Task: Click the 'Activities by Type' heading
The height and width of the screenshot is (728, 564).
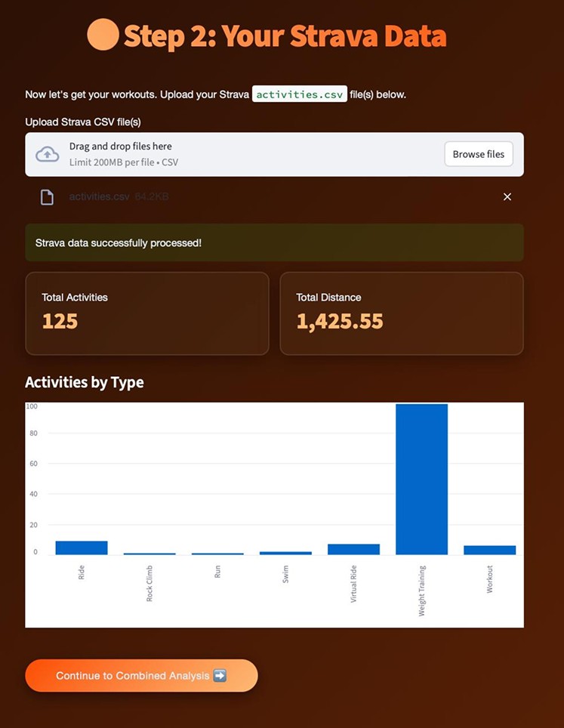Action: [85, 382]
